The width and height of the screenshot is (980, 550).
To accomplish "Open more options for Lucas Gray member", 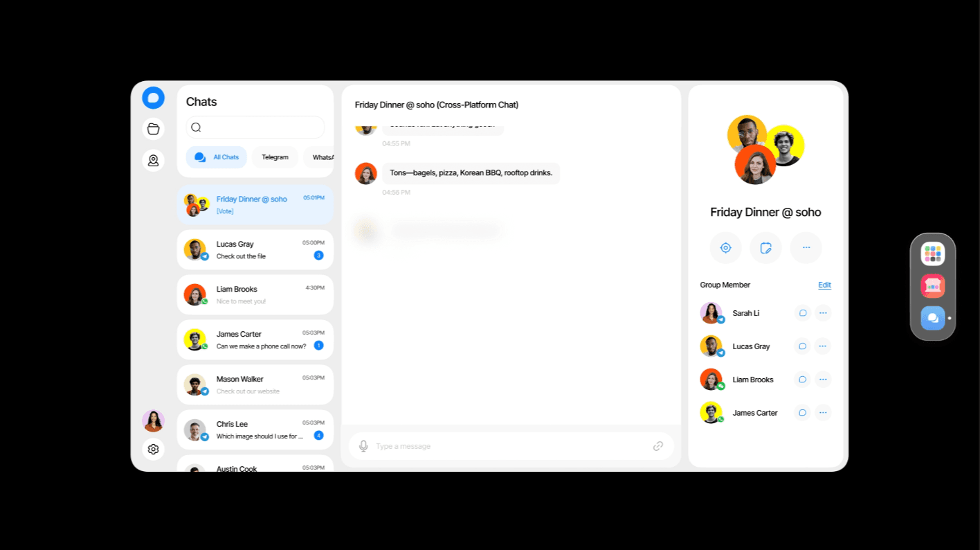I will pyautogui.click(x=822, y=346).
